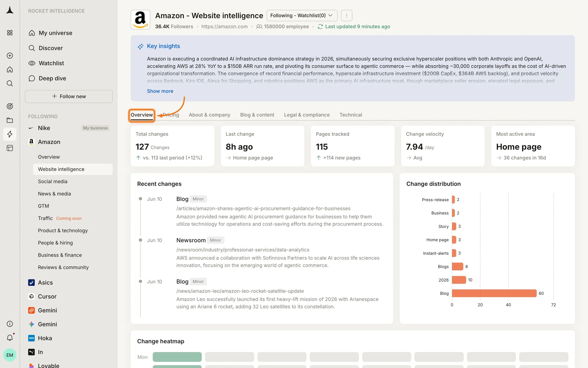Image resolution: width=588 pixels, height=368 pixels.
Task: Open the agentic-ai-procurement-guidance article path
Action: [x=263, y=209]
